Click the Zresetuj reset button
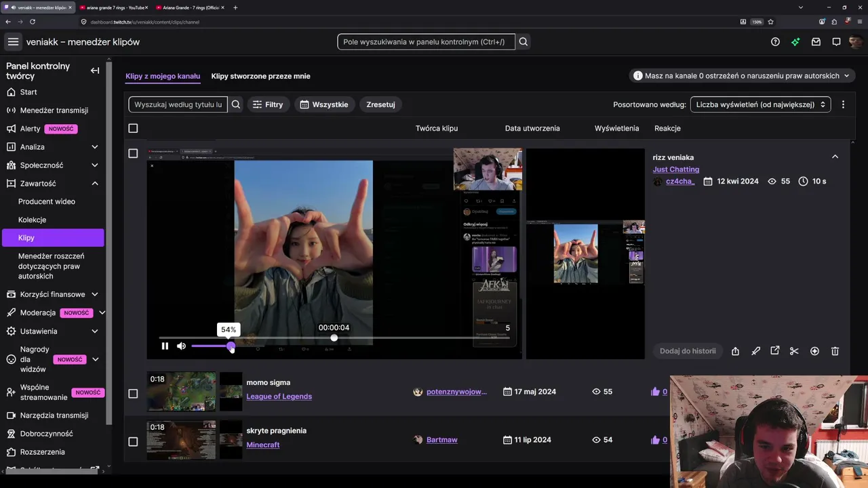The image size is (868, 488). tap(380, 104)
